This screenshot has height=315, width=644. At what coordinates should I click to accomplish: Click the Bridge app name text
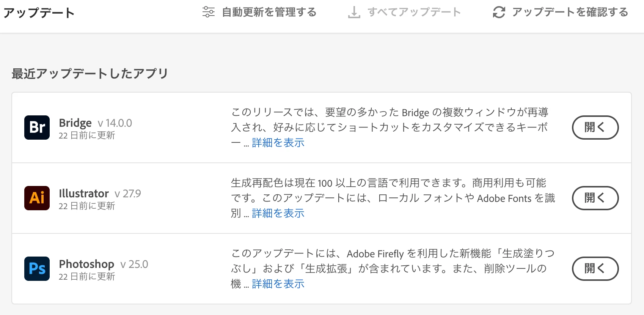(75, 123)
